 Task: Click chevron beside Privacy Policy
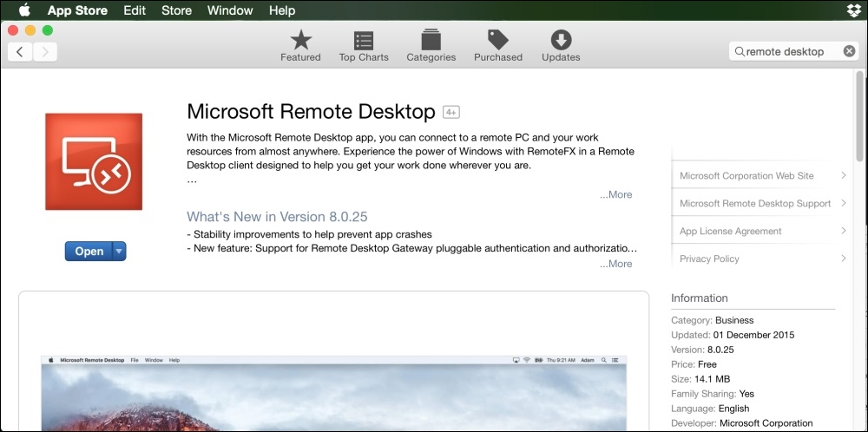(844, 259)
